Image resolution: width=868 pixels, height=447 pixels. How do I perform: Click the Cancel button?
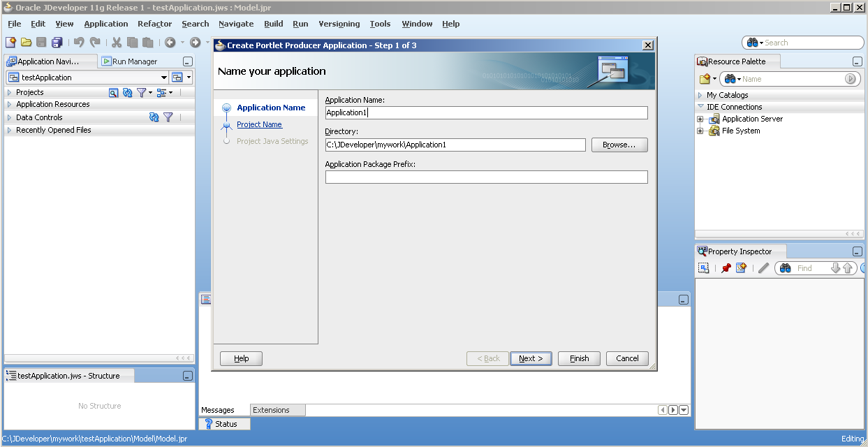point(627,358)
